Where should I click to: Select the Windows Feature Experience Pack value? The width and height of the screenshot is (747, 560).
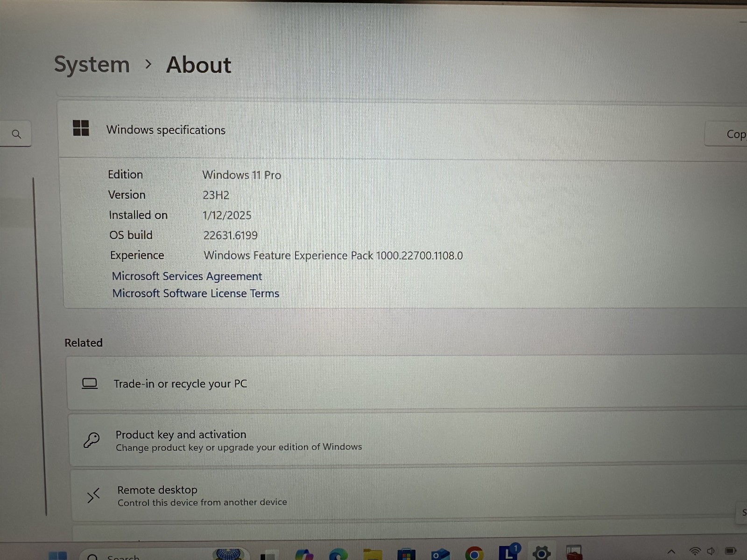coord(333,256)
